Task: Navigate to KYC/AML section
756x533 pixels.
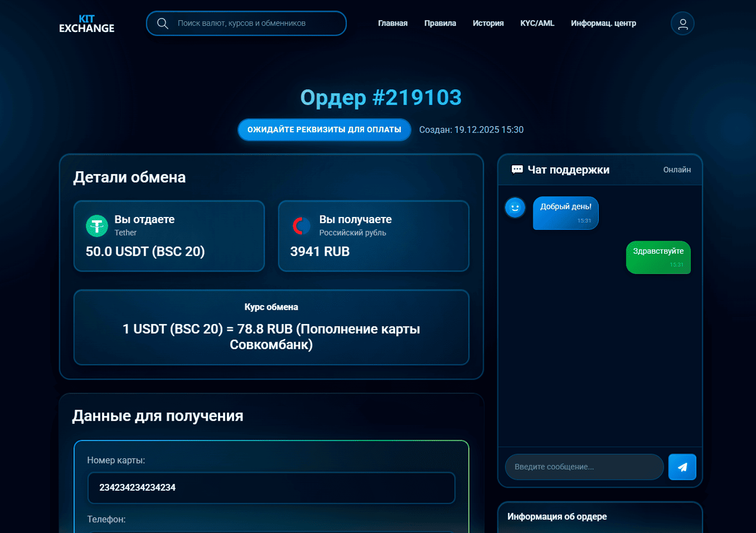Action: 537,23
